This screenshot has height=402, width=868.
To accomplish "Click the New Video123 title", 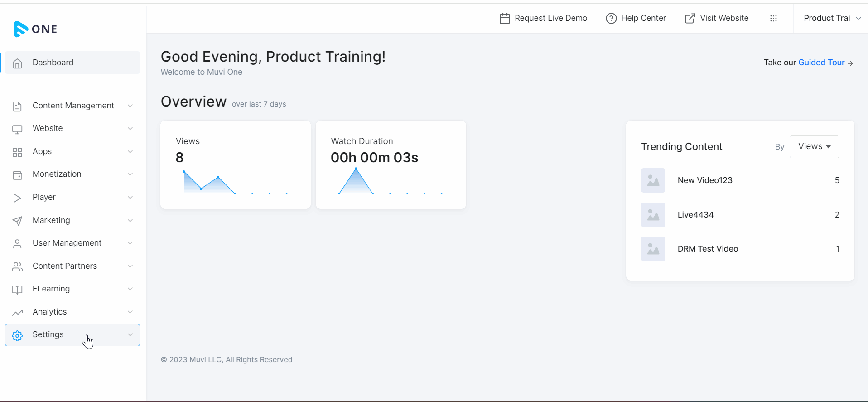I will click(705, 180).
